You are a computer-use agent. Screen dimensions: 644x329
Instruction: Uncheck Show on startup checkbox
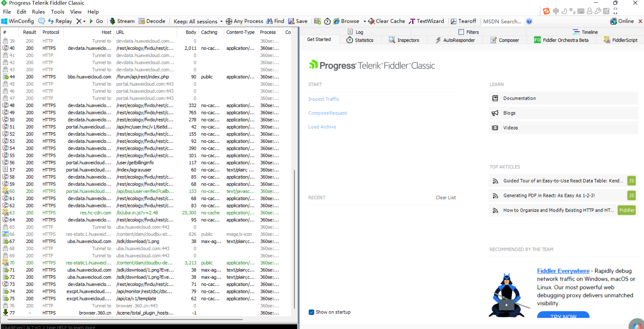(x=311, y=312)
